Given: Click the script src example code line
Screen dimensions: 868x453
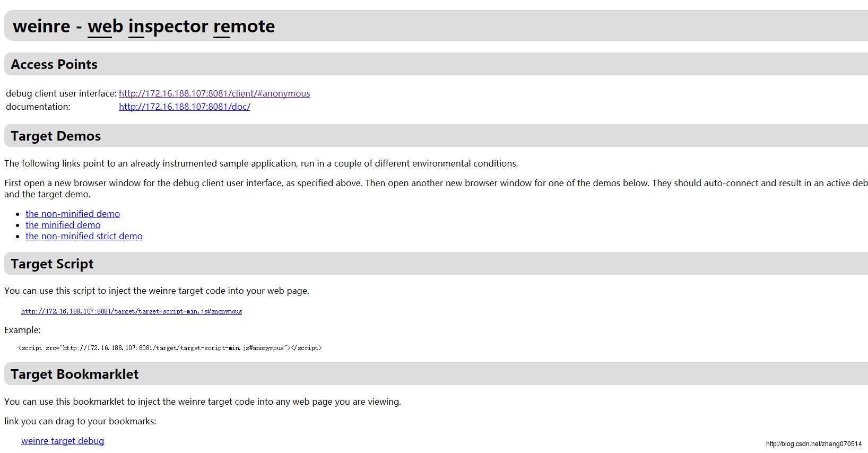Looking at the screenshot, I should (x=170, y=348).
